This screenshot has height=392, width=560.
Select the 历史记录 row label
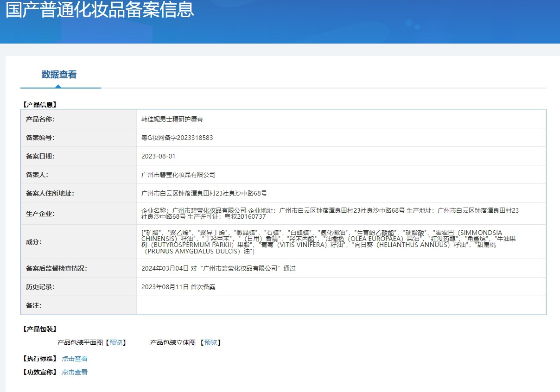click(40, 287)
